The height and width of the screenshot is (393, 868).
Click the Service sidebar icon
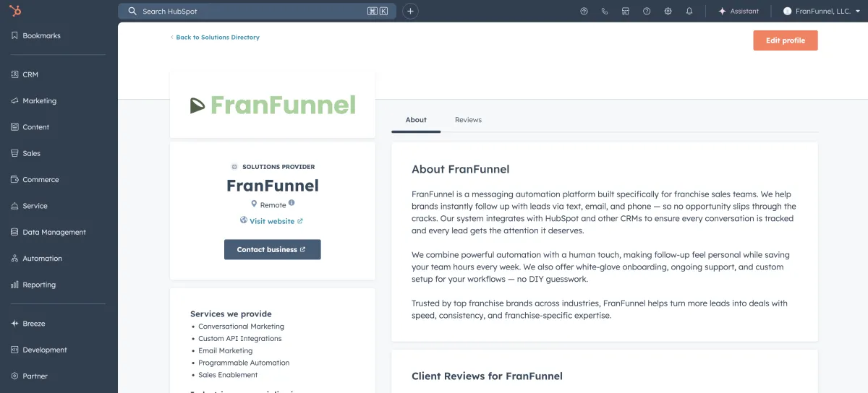point(14,206)
